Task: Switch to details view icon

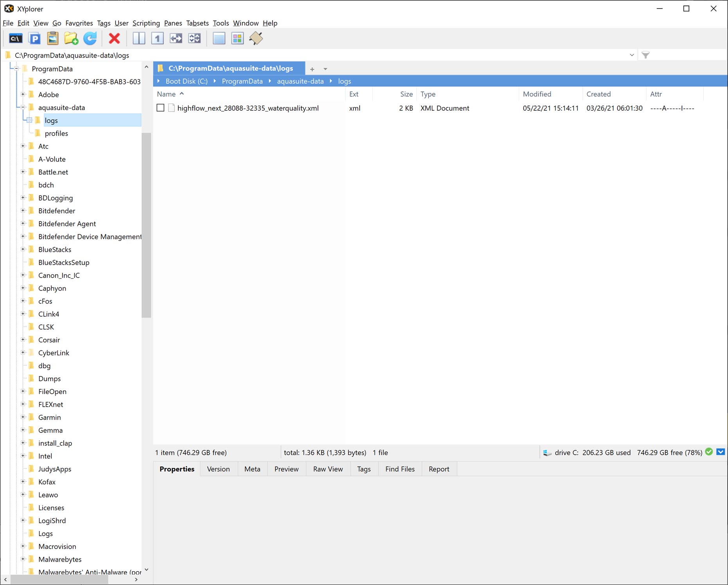Action: (219, 38)
